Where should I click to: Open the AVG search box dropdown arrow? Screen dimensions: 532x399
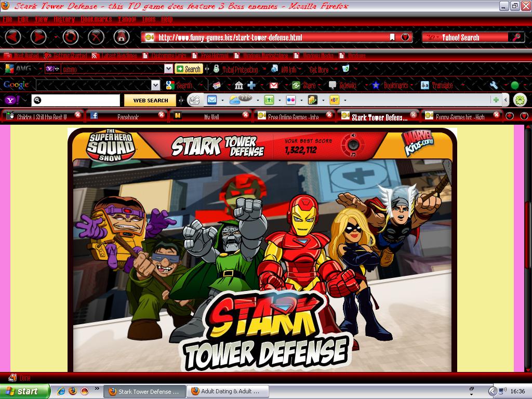168,69
